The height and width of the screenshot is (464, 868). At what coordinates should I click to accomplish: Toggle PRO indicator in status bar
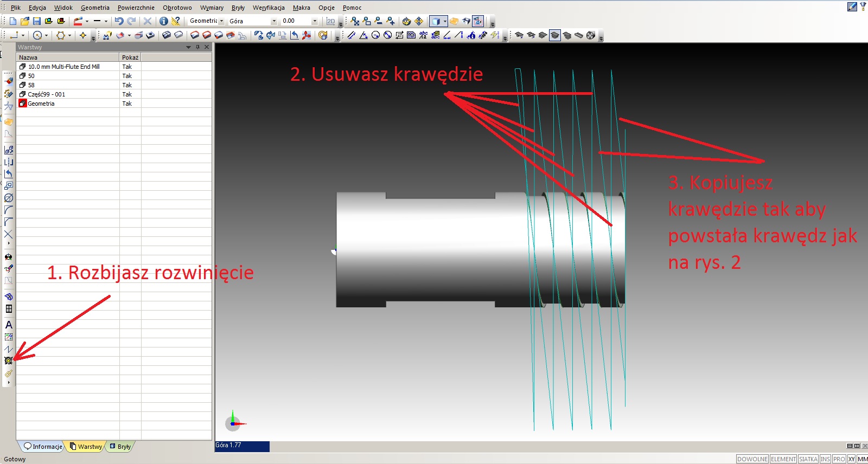(839, 459)
